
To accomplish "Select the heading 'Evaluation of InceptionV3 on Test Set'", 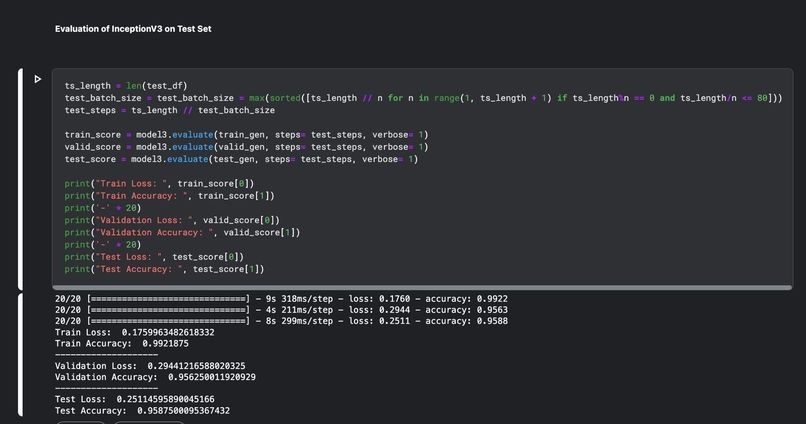I will click(133, 29).
